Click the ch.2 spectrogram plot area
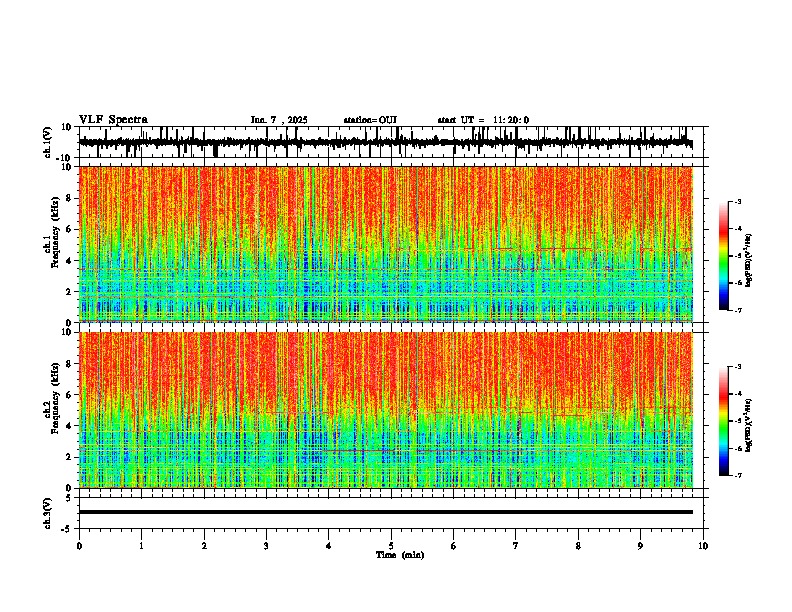This screenshot has width=792, height=612. 386,410
